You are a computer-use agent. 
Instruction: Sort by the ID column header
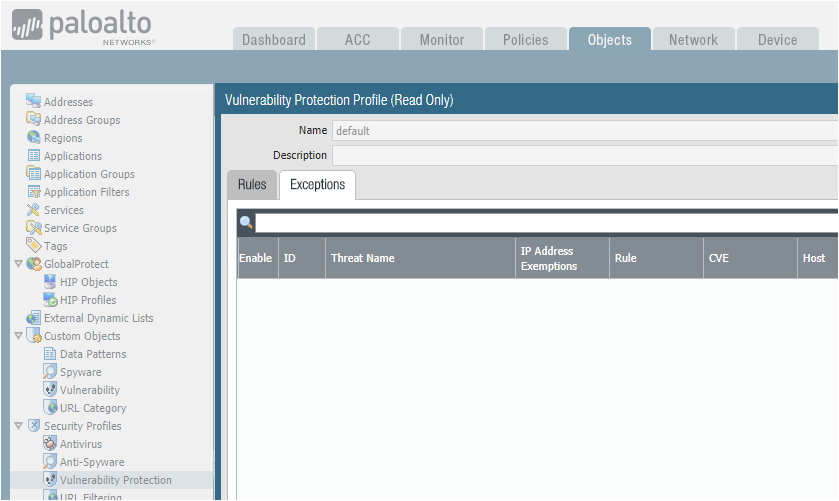point(302,258)
